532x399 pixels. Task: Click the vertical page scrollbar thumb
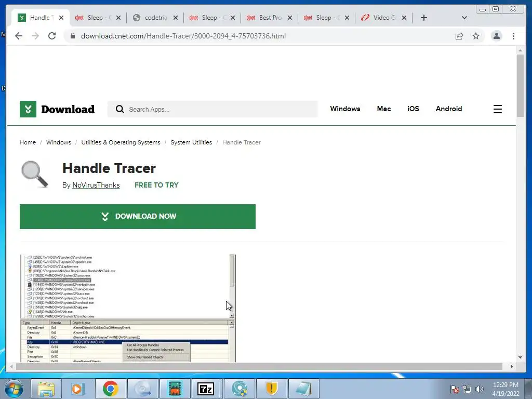point(520,86)
